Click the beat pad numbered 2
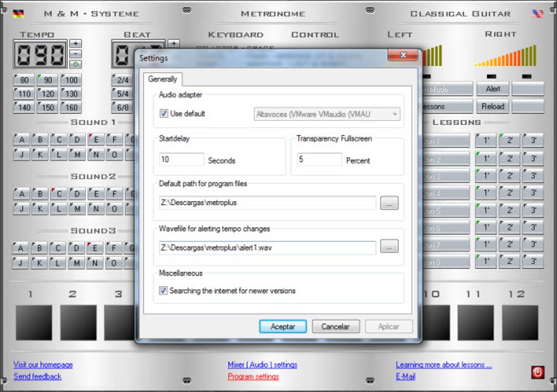This screenshot has height=392, width=557. click(78, 323)
